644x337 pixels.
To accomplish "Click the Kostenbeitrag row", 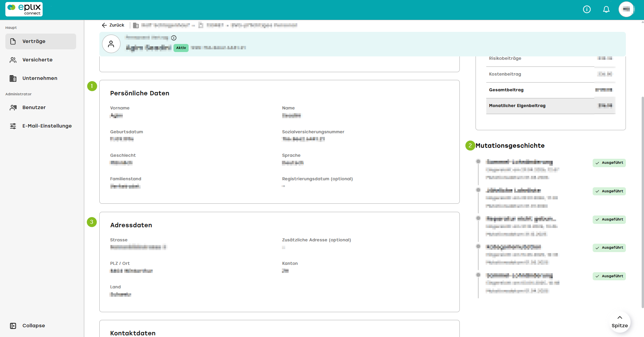I will click(551, 74).
